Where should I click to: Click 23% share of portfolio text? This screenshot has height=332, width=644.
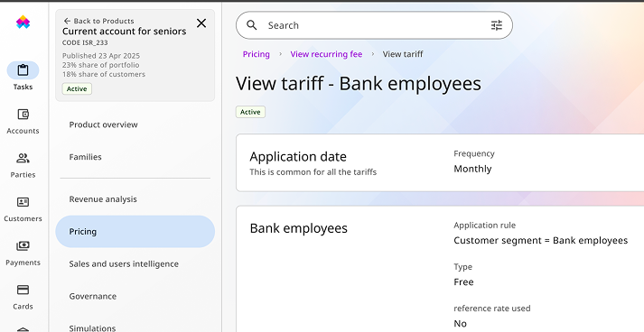(100, 65)
